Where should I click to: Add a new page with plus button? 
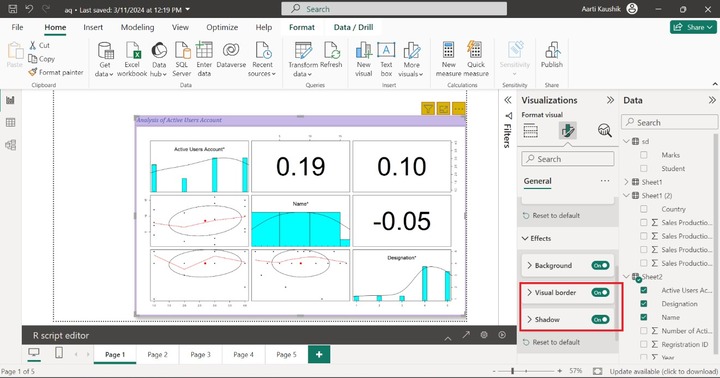[x=319, y=355]
